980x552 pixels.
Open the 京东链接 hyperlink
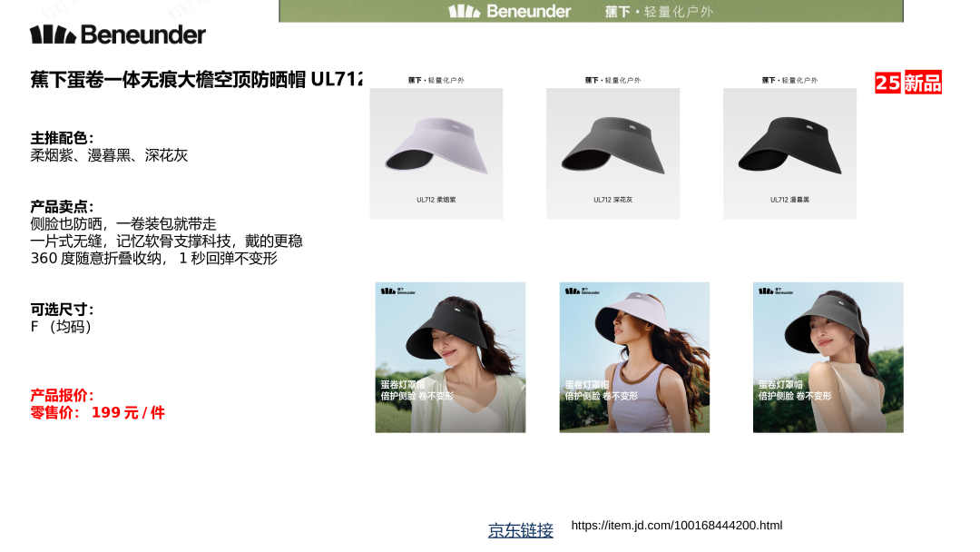[521, 531]
